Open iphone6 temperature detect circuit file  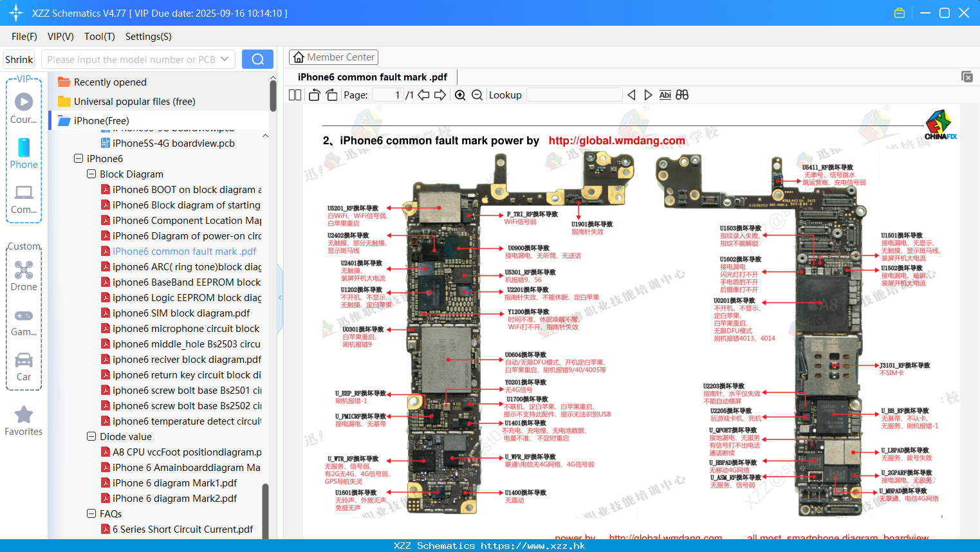point(181,421)
